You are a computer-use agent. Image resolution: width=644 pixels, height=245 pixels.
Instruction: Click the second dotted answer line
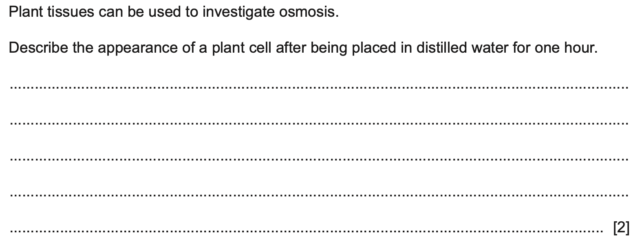pos(319,123)
